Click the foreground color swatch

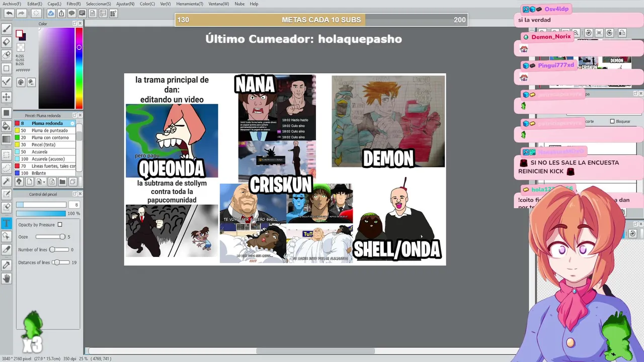(x=19, y=34)
